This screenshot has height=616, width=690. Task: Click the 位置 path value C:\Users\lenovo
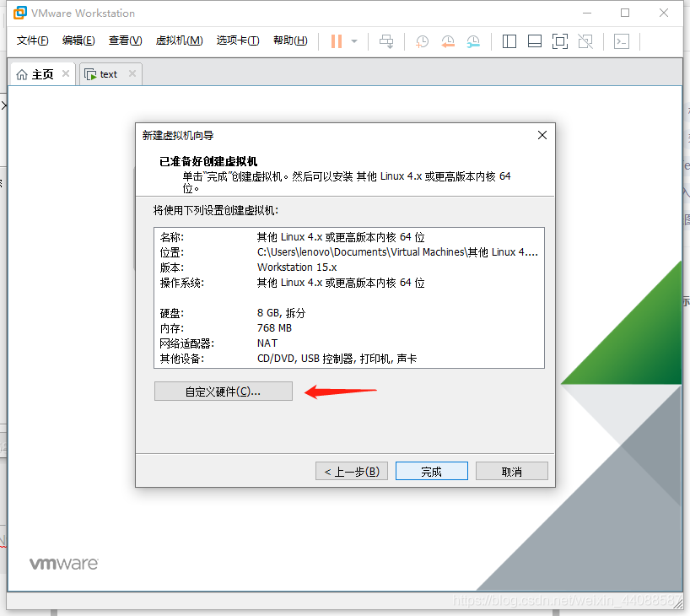click(397, 252)
